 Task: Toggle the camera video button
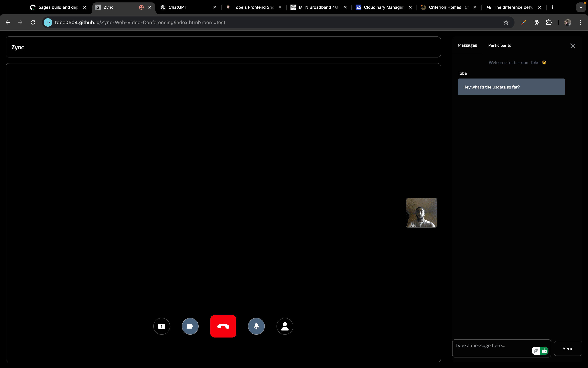click(x=190, y=326)
